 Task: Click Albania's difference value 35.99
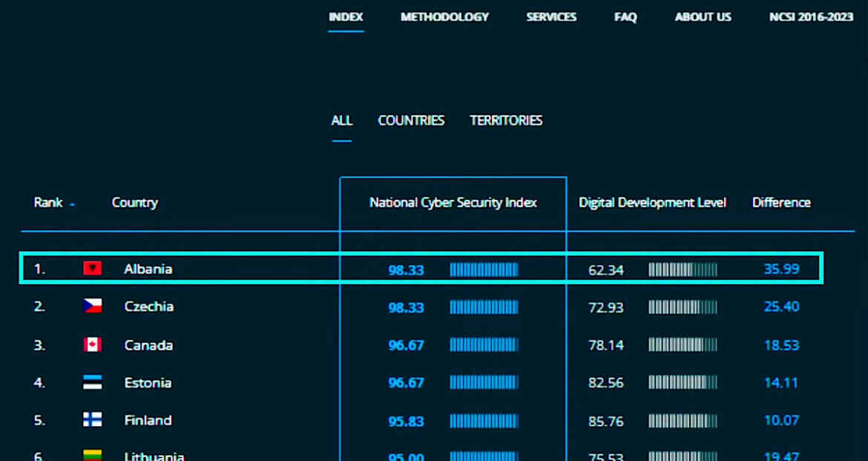(x=782, y=269)
